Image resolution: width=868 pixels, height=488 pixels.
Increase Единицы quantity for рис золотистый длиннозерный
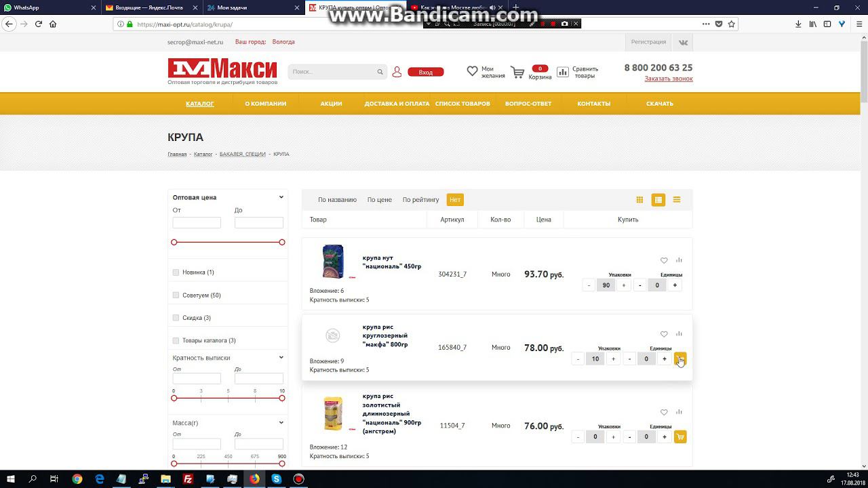(664, 437)
